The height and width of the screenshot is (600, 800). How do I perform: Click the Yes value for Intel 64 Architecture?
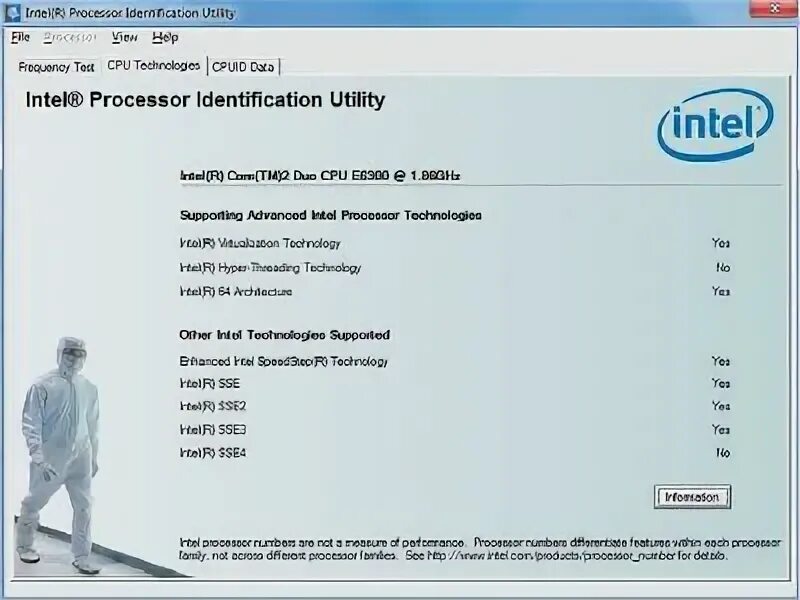(x=721, y=291)
